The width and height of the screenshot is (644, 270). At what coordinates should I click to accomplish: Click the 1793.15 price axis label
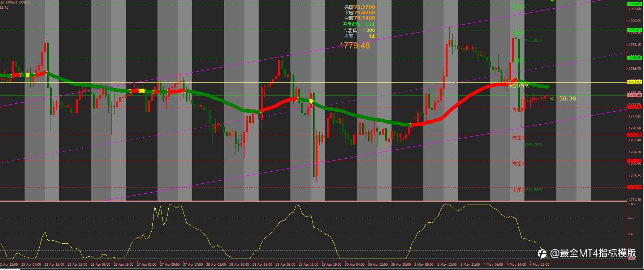[635, 45]
